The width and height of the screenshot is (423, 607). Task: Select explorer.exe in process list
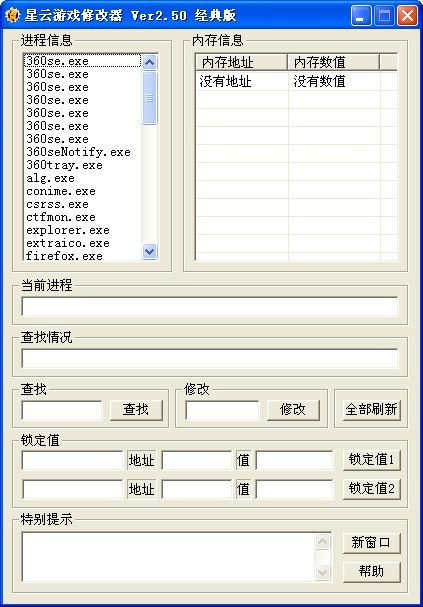coord(68,230)
